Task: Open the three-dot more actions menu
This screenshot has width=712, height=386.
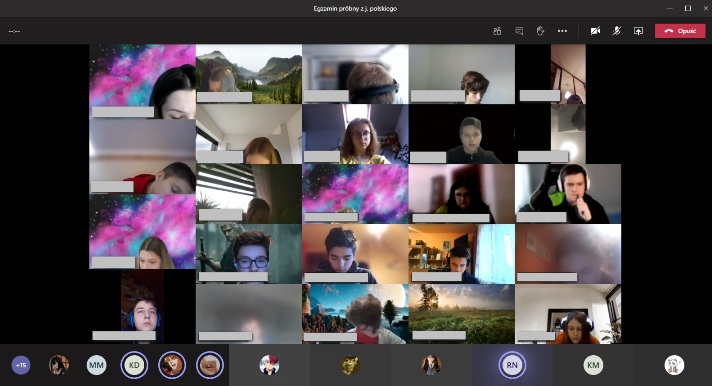Action: (x=562, y=31)
